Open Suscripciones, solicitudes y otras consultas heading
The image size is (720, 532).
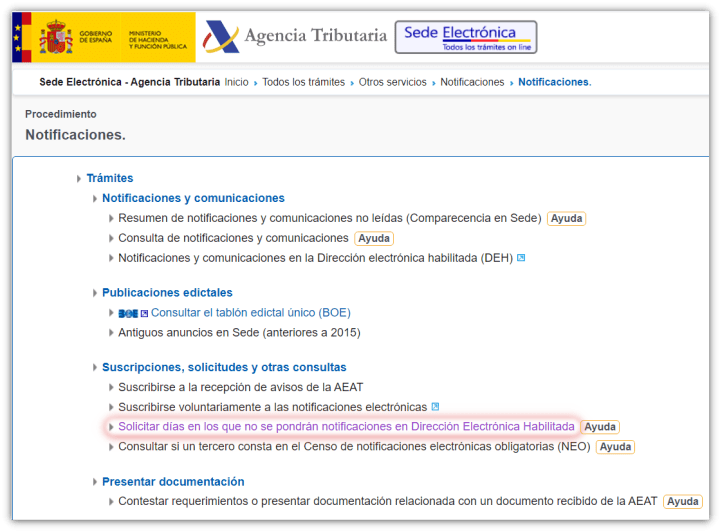(224, 367)
